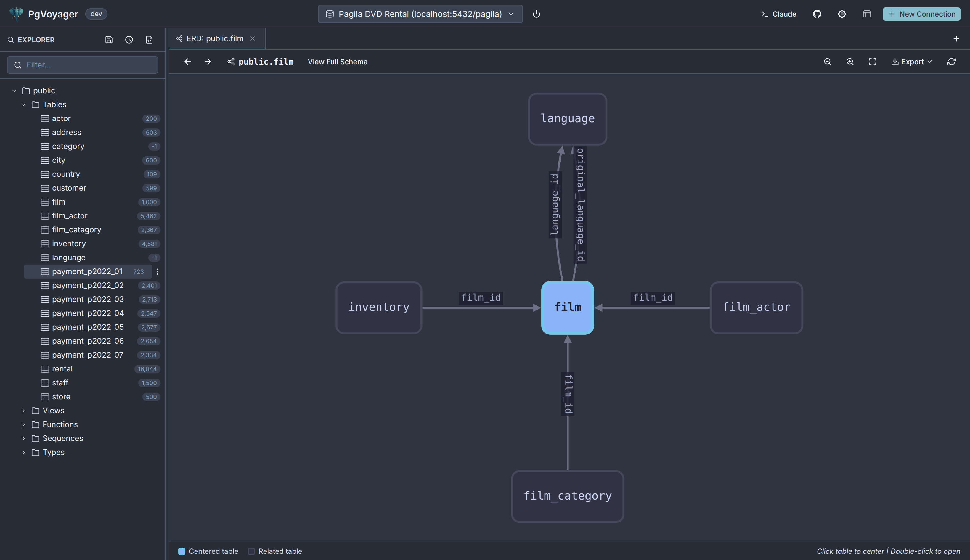Refresh the ERD diagram
The height and width of the screenshot is (560, 970).
(x=951, y=62)
